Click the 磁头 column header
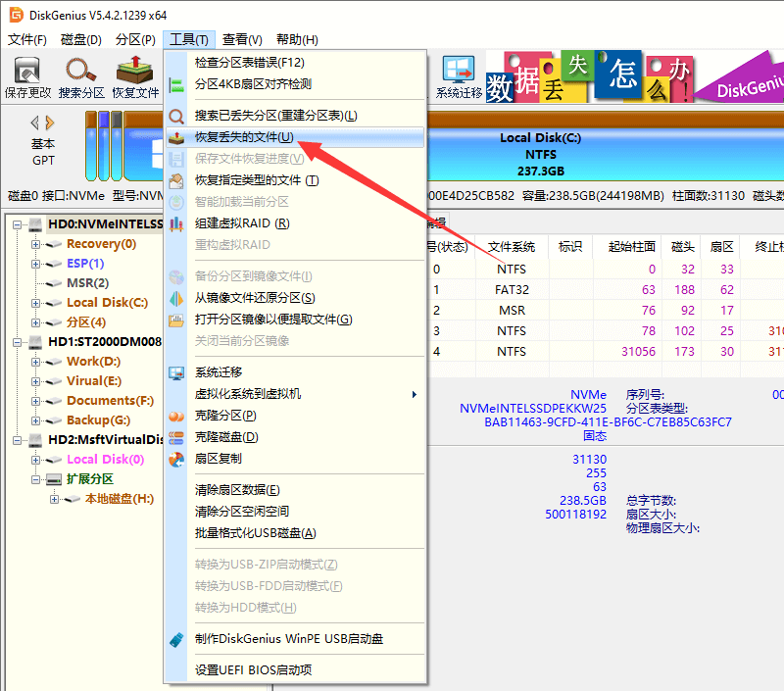 (x=682, y=246)
